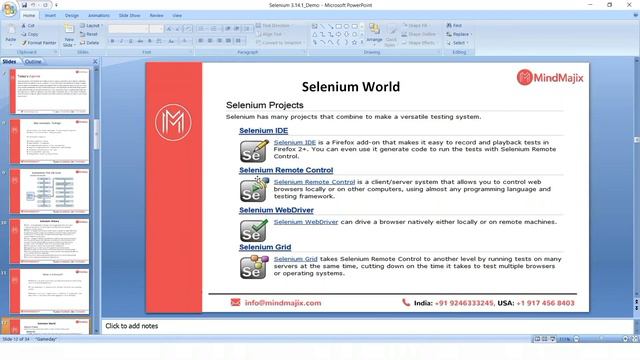Activate the Format Painter tool
This screenshot has height=360, width=640.
(x=39, y=43)
